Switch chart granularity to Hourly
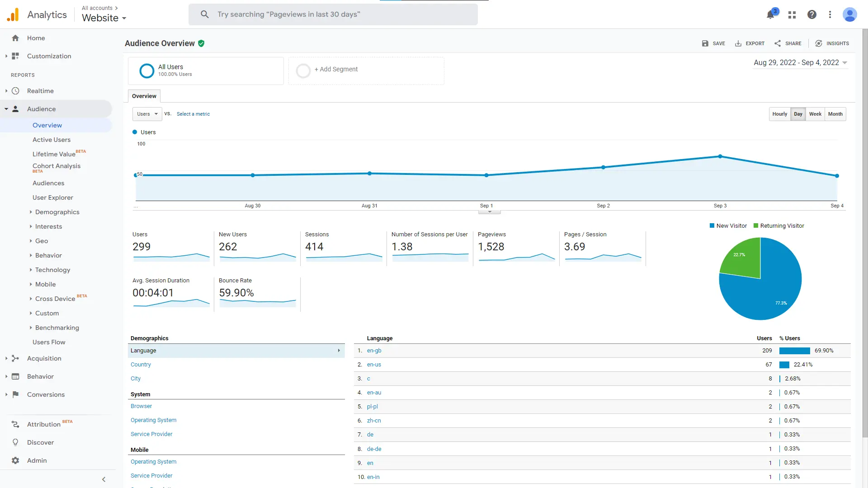 pyautogui.click(x=779, y=114)
